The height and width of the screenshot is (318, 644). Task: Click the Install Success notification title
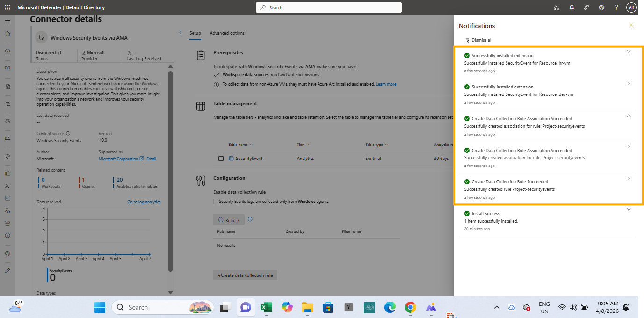click(x=485, y=214)
